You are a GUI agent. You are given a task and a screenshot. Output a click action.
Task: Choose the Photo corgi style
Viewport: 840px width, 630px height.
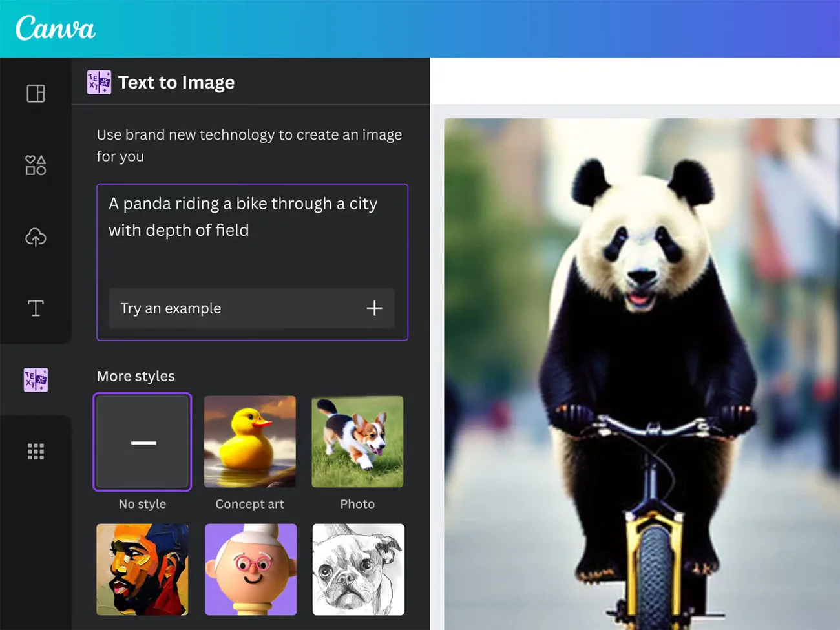click(357, 442)
